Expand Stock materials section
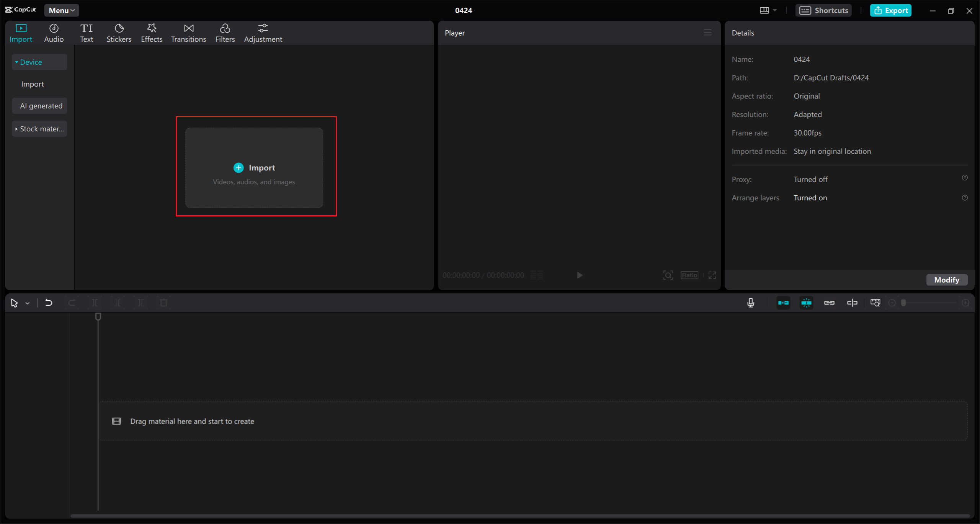980x524 pixels. point(39,129)
